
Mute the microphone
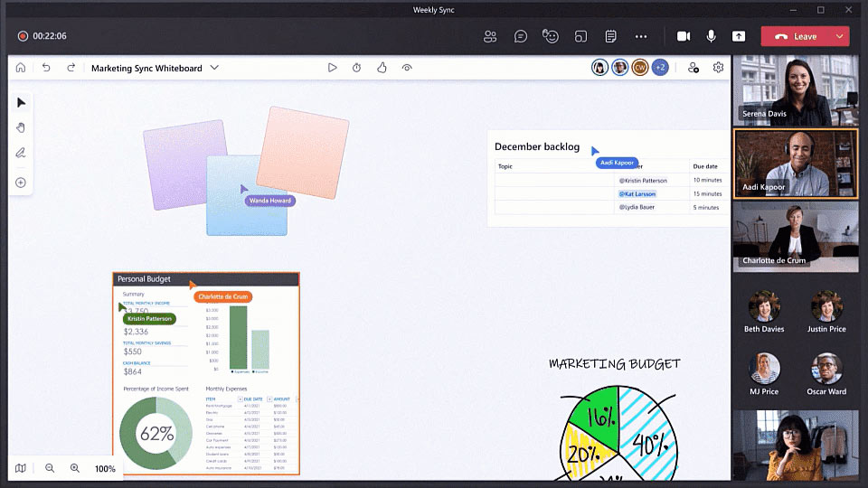tap(712, 36)
